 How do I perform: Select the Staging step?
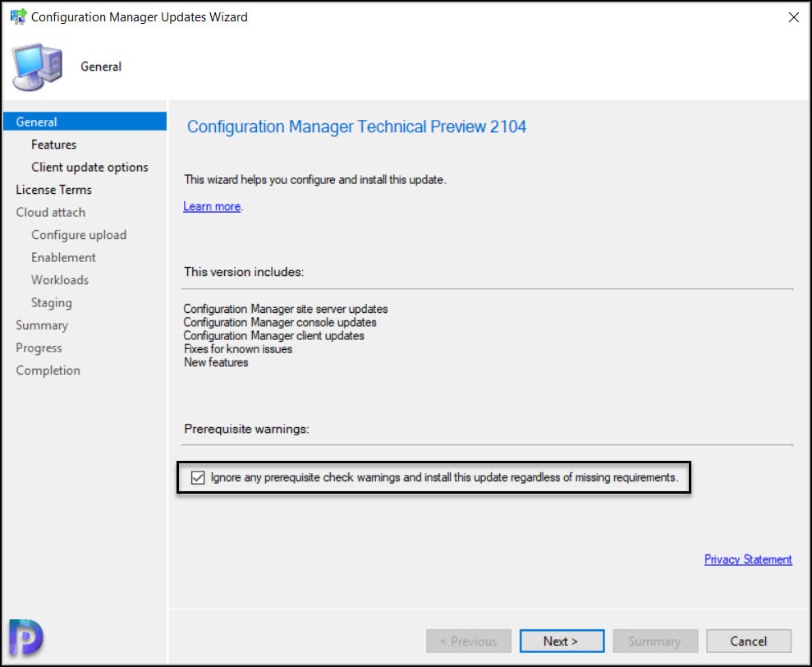click(52, 302)
